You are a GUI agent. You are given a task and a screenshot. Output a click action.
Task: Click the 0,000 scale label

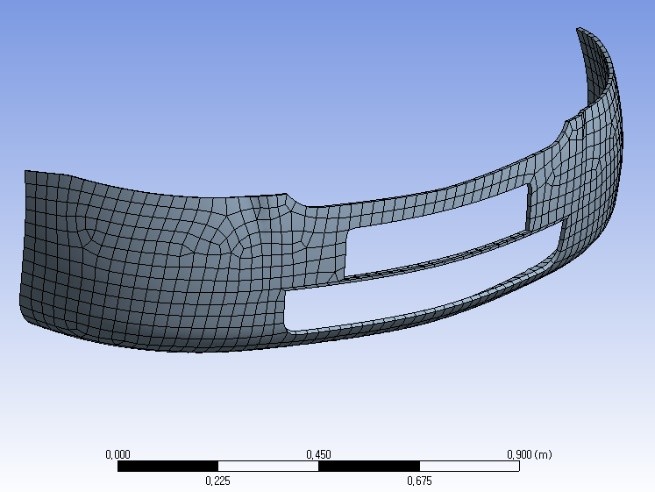click(x=118, y=454)
